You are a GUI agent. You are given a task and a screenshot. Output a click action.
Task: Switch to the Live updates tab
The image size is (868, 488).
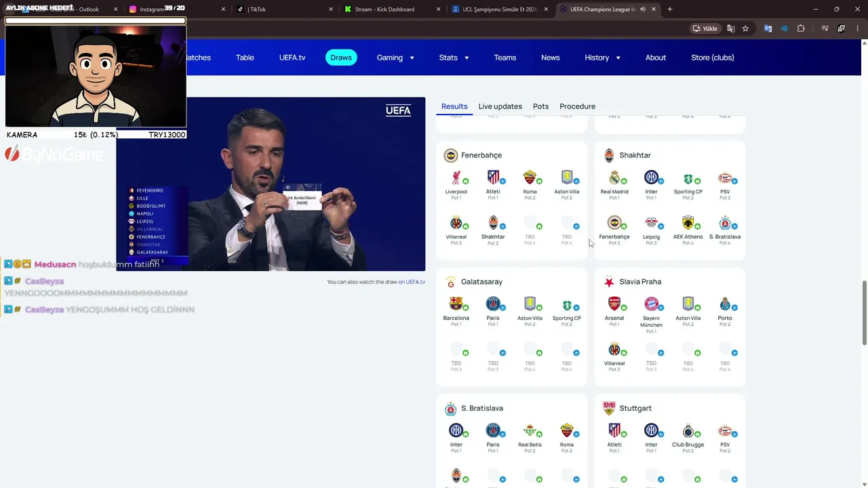500,106
